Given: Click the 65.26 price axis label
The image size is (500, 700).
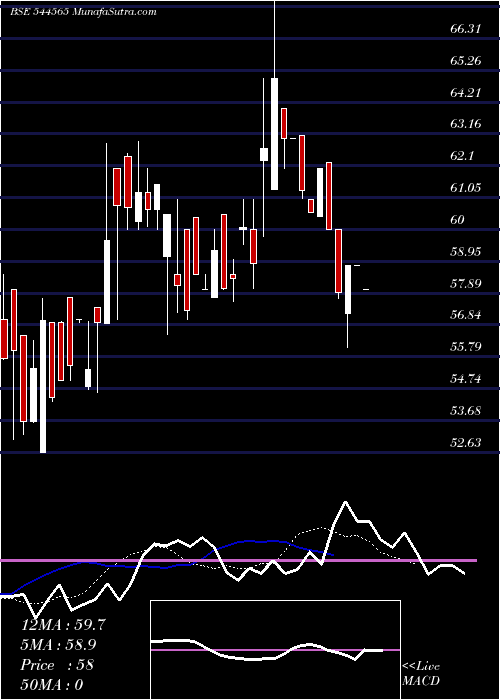Looking at the screenshot, I should [466, 61].
